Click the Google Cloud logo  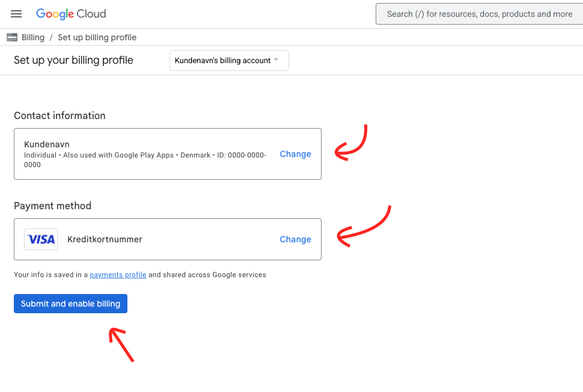click(71, 14)
